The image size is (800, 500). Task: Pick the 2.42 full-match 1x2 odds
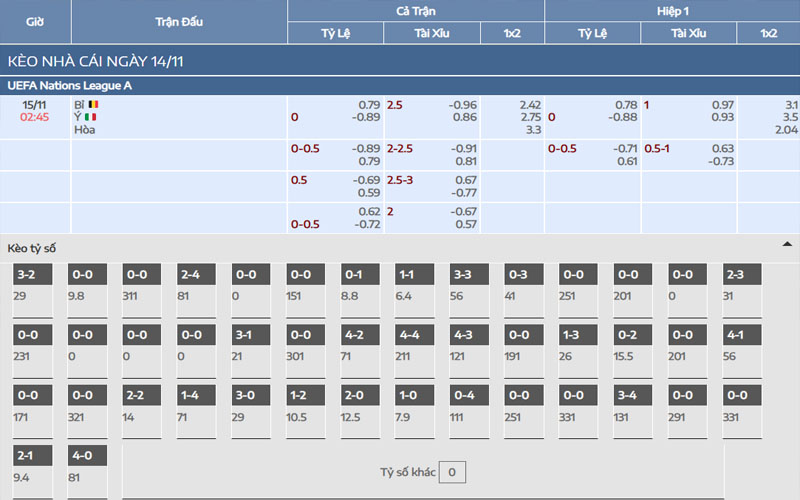click(530, 104)
